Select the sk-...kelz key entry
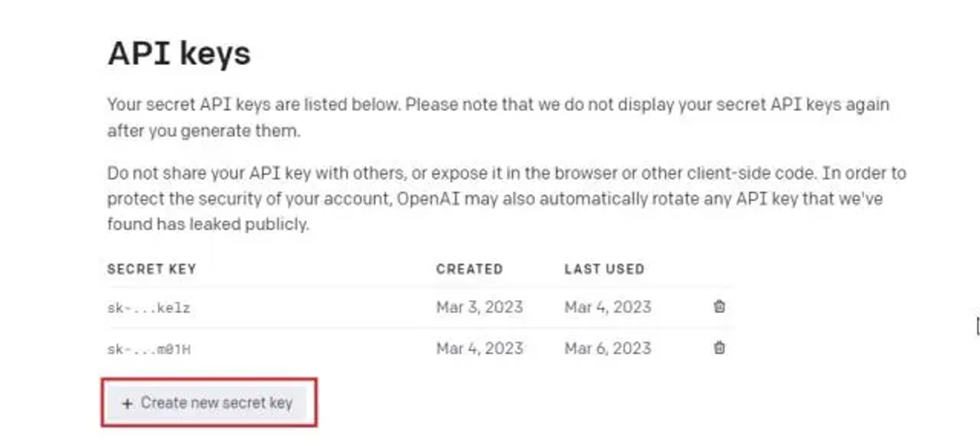The width and height of the screenshot is (980, 444). pos(148,308)
